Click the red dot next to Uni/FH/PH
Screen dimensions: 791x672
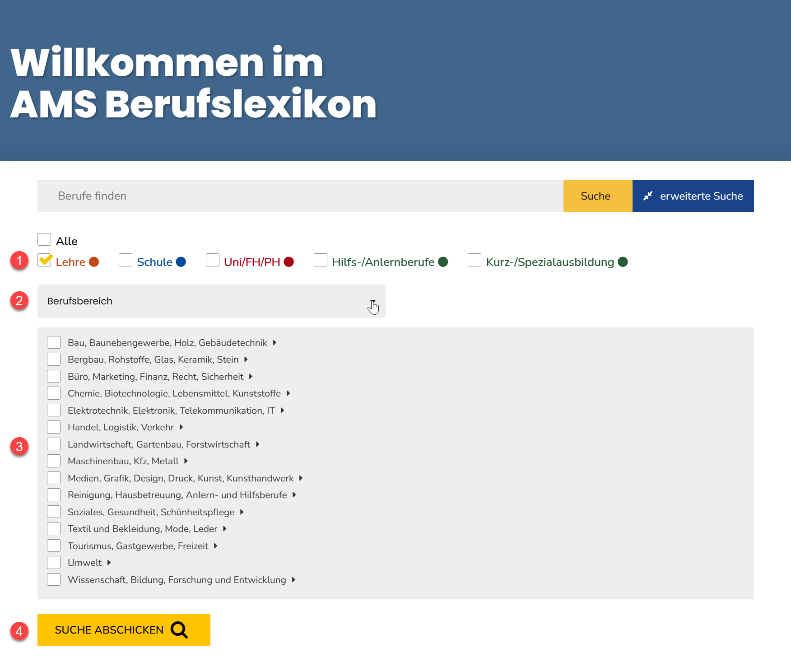pyautogui.click(x=289, y=262)
